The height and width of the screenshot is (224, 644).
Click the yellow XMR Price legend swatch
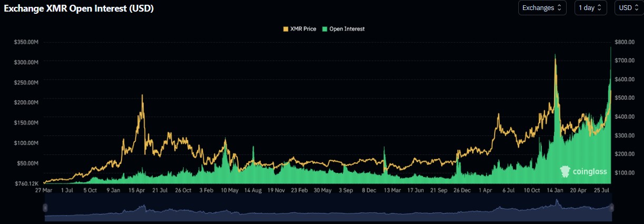[x=286, y=29]
